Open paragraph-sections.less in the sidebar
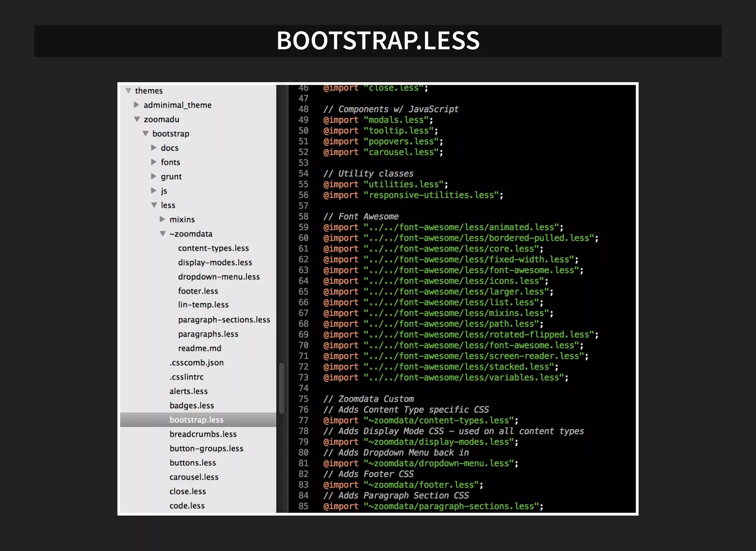Viewport: 756px width, 551px height. click(224, 320)
